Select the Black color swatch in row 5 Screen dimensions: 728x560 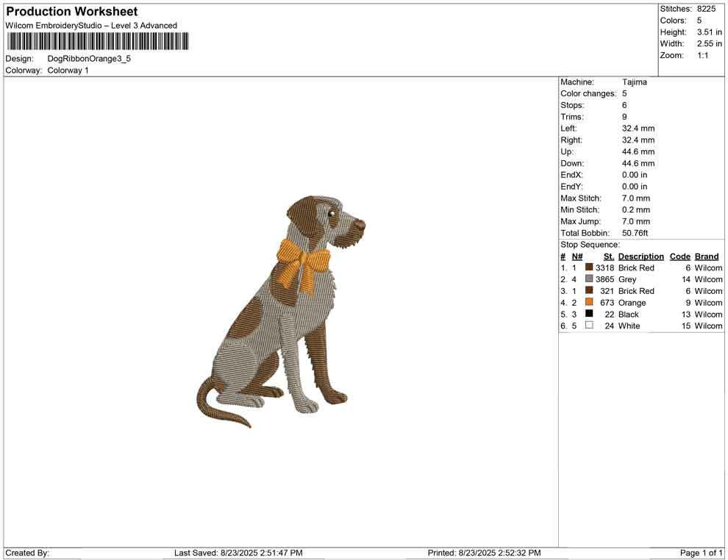(588, 314)
